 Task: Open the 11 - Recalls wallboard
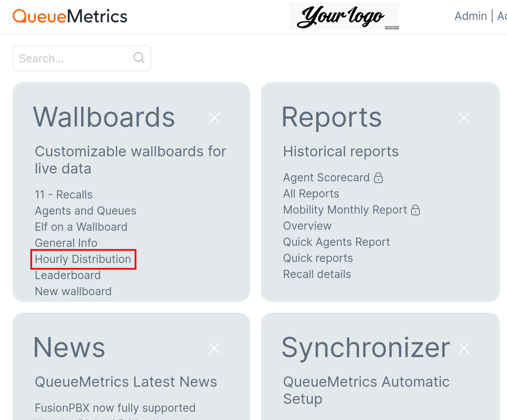64,195
